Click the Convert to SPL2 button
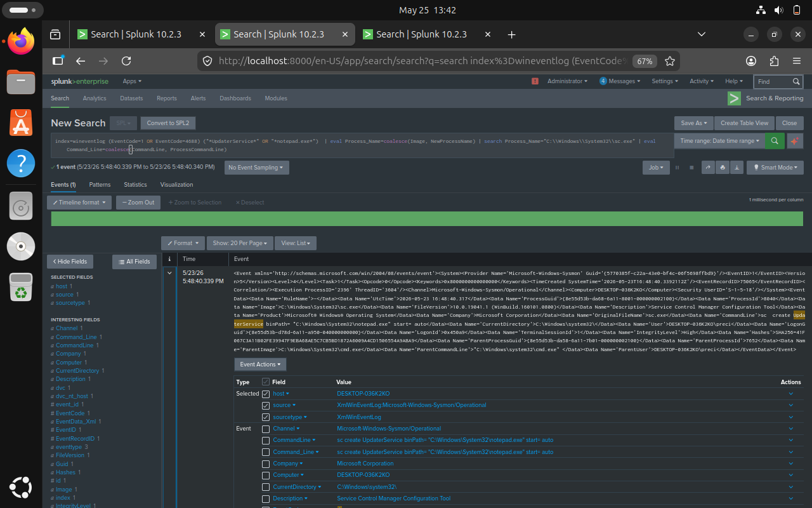 (x=168, y=123)
